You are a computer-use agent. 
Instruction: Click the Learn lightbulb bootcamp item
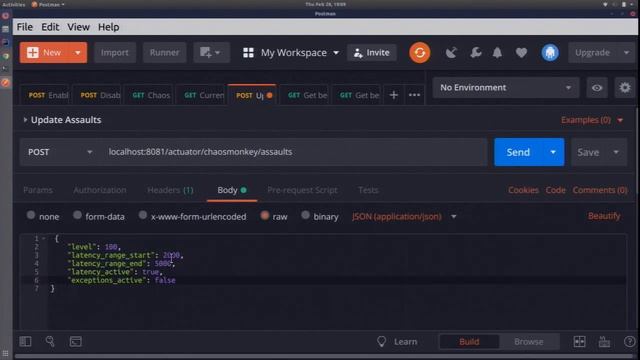(397, 342)
